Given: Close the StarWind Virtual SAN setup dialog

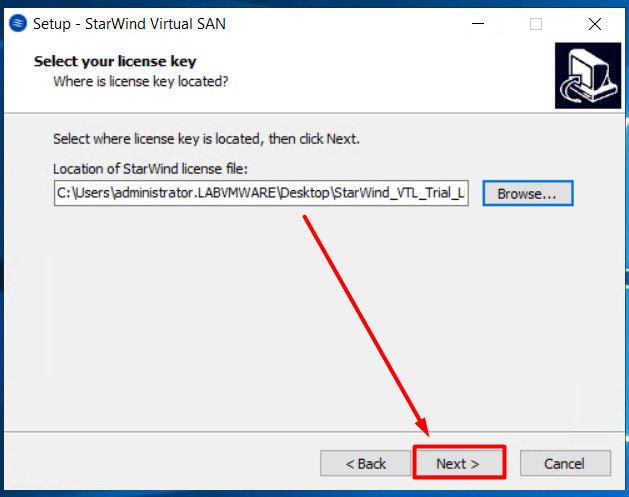Looking at the screenshot, I should [594, 22].
